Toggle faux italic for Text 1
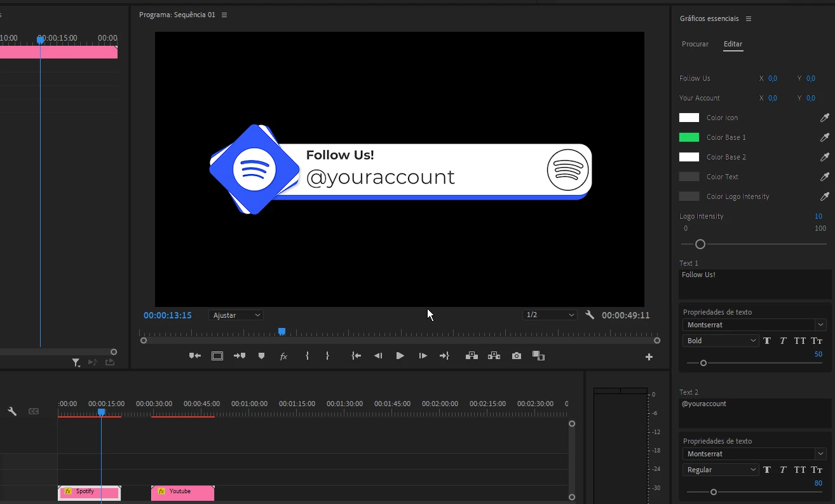835x504 pixels. click(783, 341)
